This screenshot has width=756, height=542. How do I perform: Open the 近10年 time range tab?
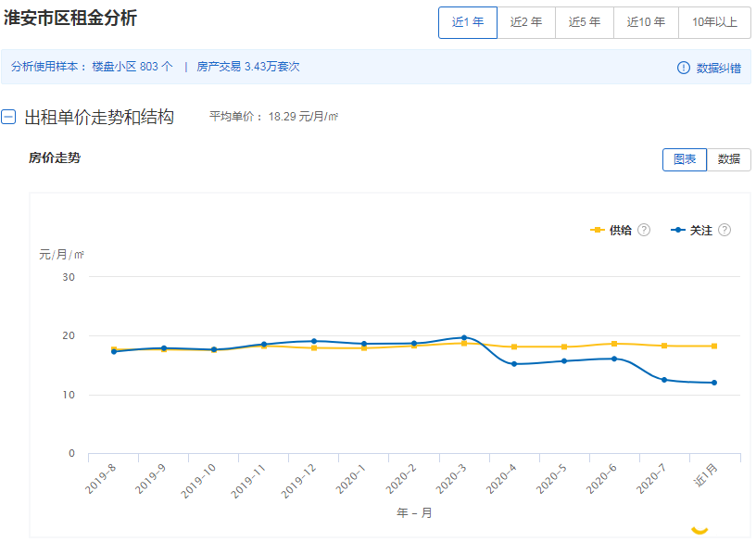pos(646,22)
